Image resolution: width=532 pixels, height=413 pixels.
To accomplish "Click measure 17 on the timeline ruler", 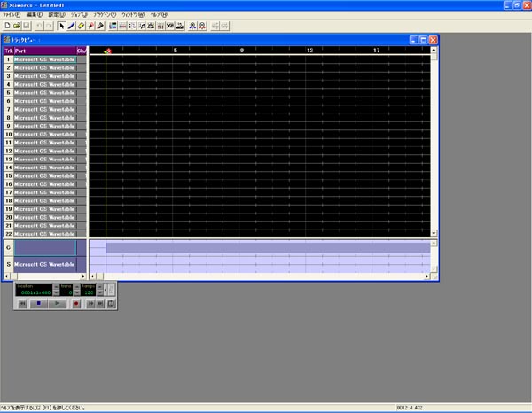I will (x=376, y=51).
